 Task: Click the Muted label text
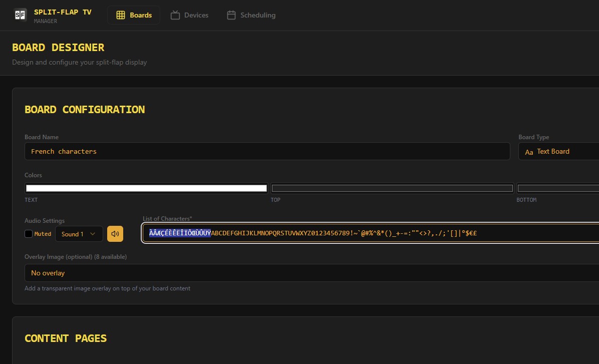click(x=43, y=234)
